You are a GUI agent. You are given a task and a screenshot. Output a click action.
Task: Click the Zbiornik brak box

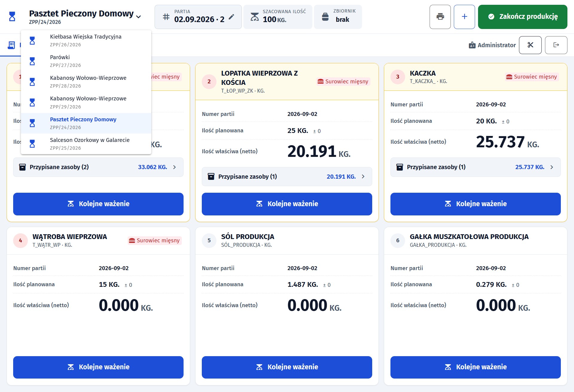coord(338,17)
